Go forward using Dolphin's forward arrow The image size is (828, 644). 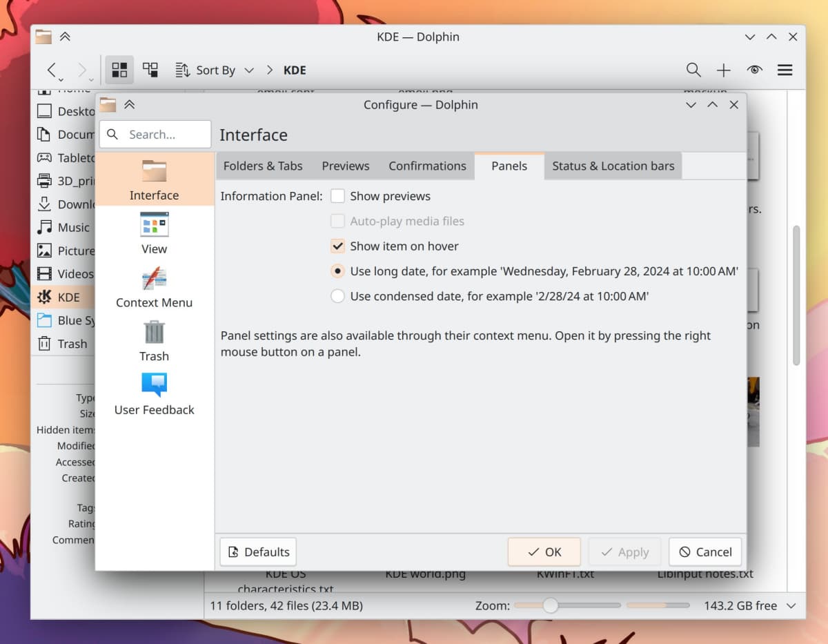pyautogui.click(x=83, y=70)
